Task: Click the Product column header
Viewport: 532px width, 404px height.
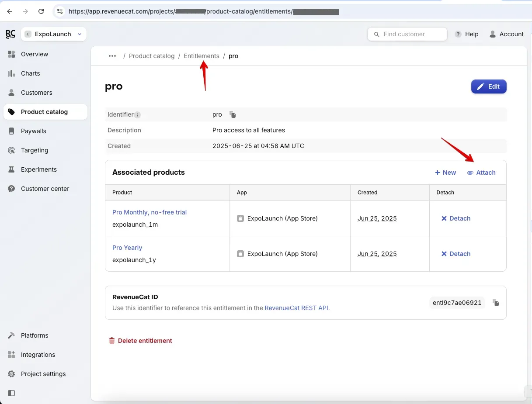Action: tap(122, 193)
